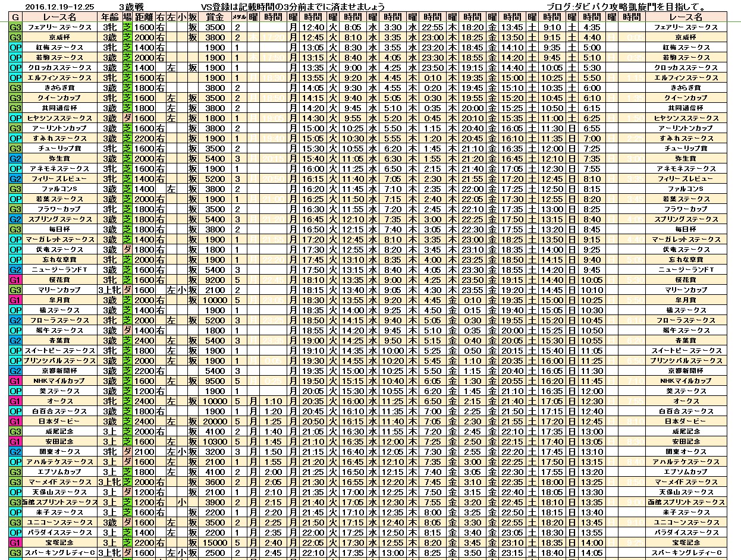Viewport: 741px width, 560px height.
Task: Select the 9200 prize cell for 桜花賞
Action: coord(215,280)
